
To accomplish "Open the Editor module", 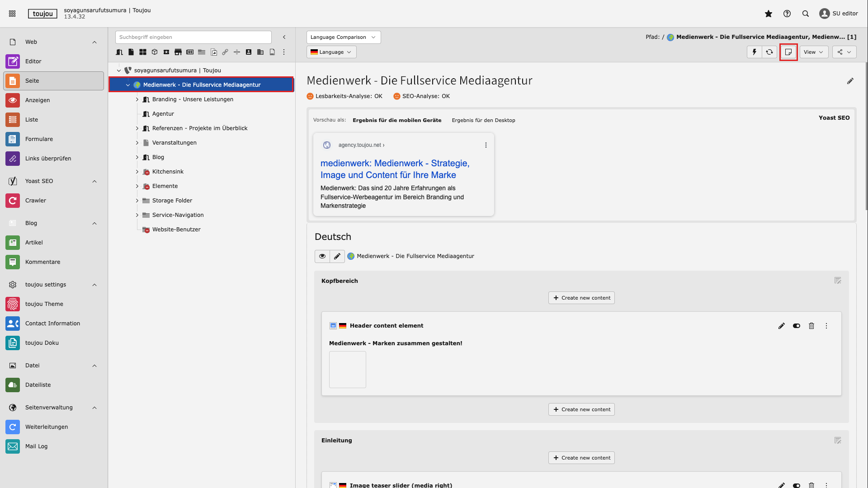I will (53, 61).
